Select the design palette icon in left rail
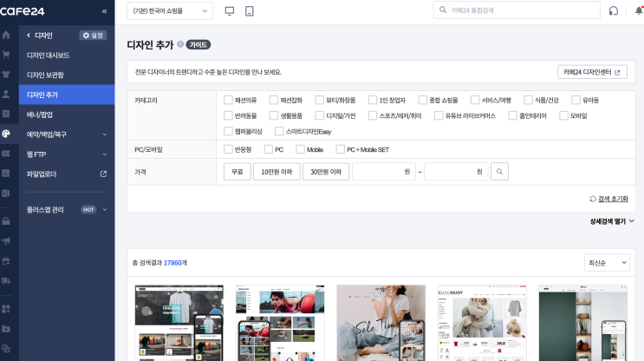Screen dimensions: 644x361 [6, 134]
